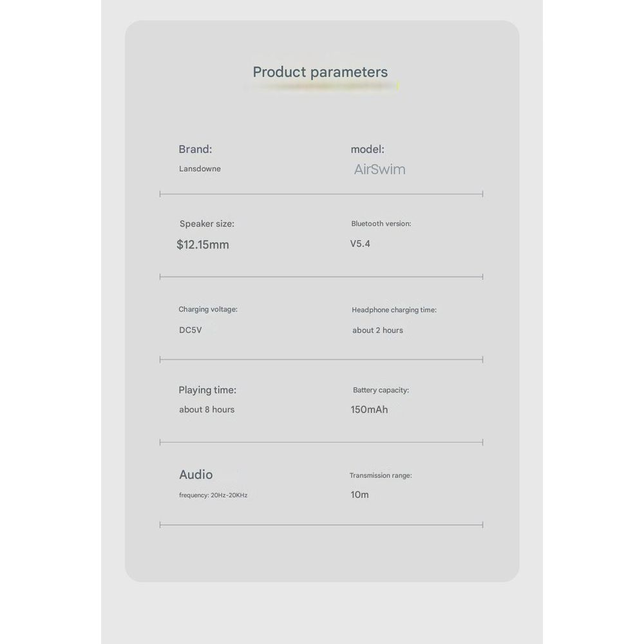Click the model label
The height and width of the screenshot is (644, 644).
367,149
